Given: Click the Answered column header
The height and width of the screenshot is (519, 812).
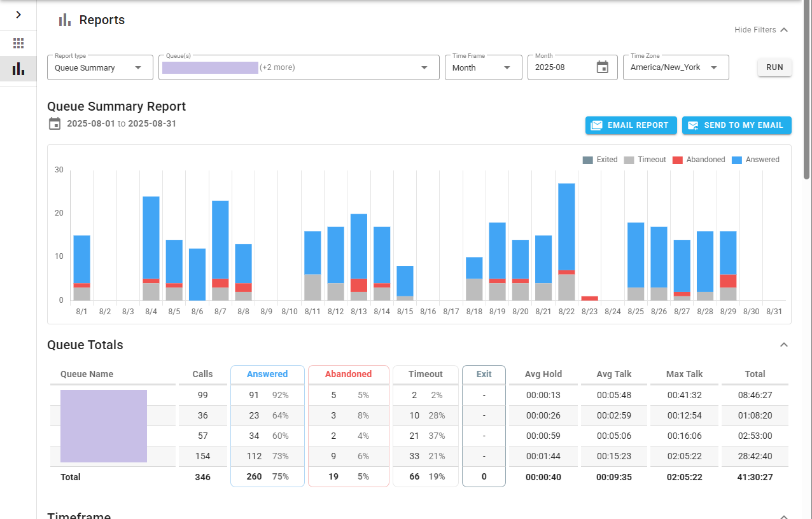Looking at the screenshot, I should [267, 374].
